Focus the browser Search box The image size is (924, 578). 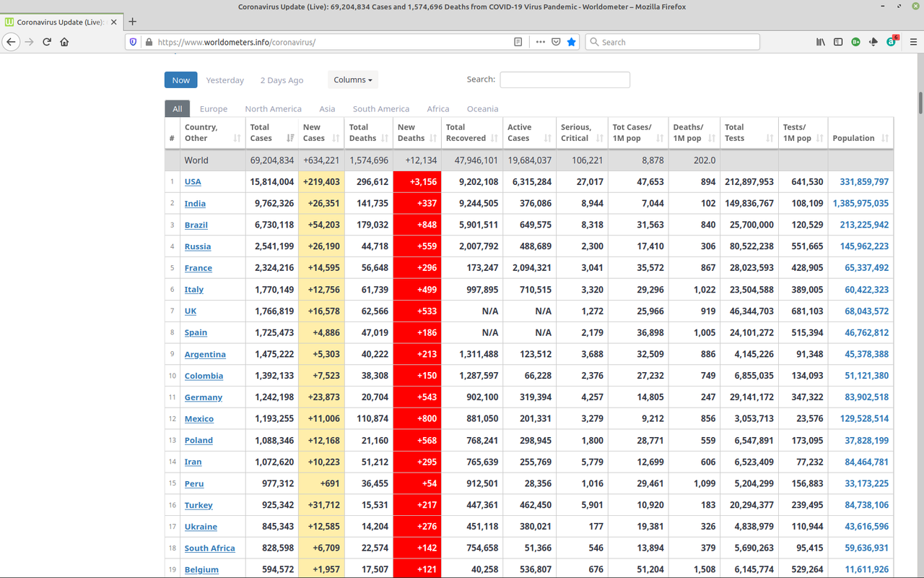672,42
